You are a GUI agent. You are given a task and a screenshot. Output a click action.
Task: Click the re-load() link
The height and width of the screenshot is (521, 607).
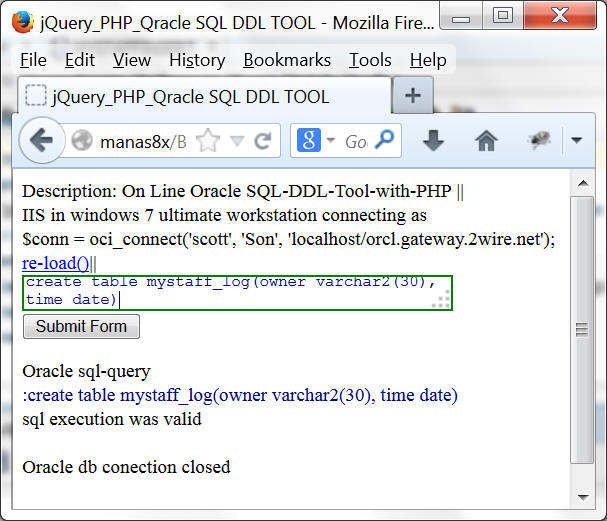tap(56, 263)
